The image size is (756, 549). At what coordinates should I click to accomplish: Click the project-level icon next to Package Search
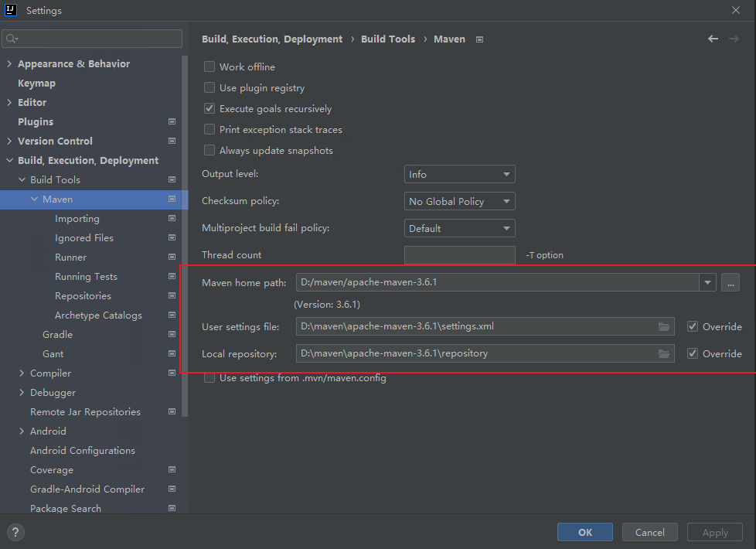[x=172, y=508]
